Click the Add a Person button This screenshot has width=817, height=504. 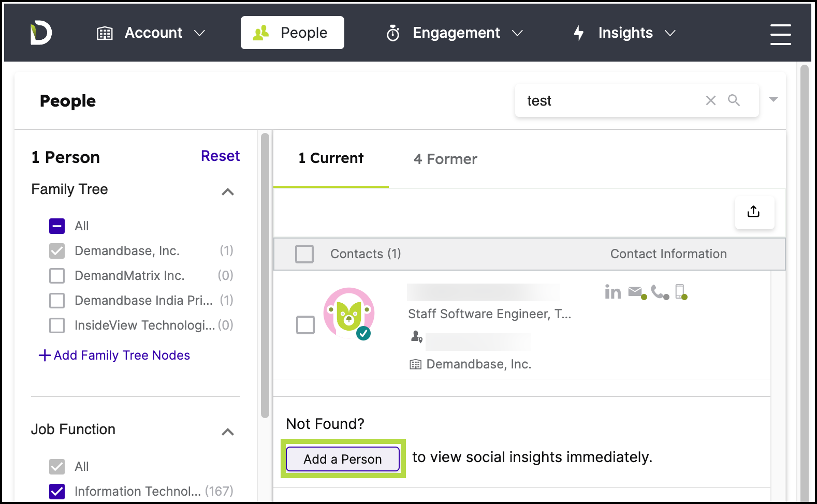[x=343, y=459]
